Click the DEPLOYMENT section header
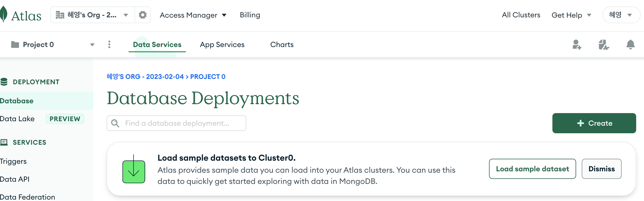Viewport: 644px width, 201px height. [36, 82]
